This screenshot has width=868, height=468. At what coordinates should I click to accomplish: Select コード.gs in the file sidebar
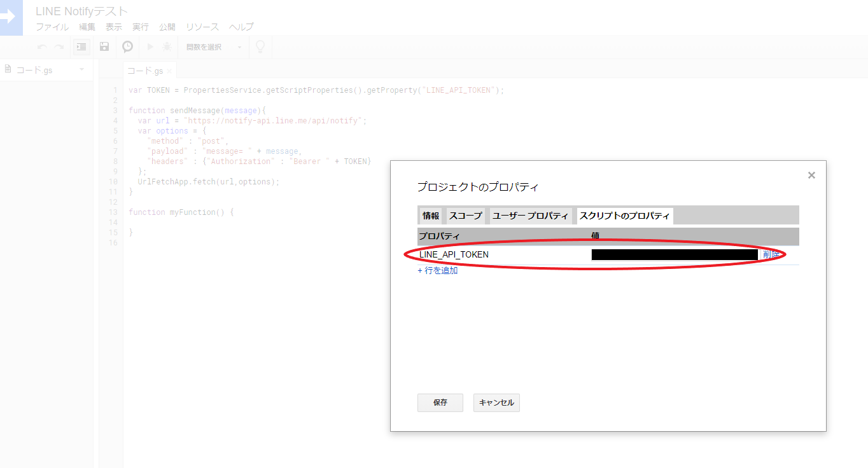tap(35, 70)
